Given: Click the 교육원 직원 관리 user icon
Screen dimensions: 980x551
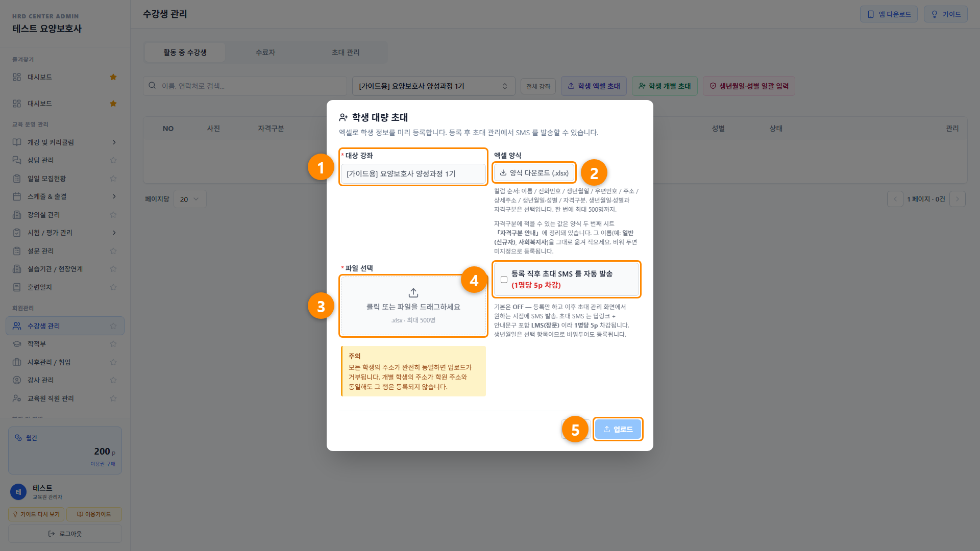Looking at the screenshot, I should point(17,398).
